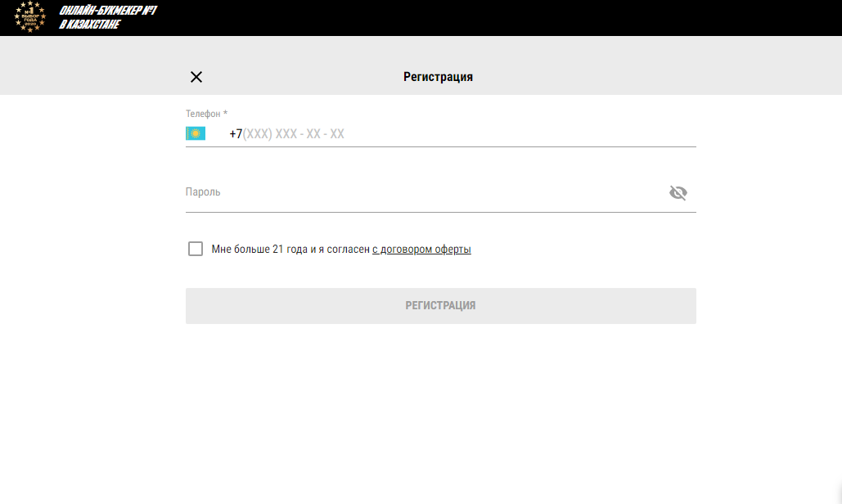
Task: Click the Kazakhstan flag country icon
Action: pos(196,133)
